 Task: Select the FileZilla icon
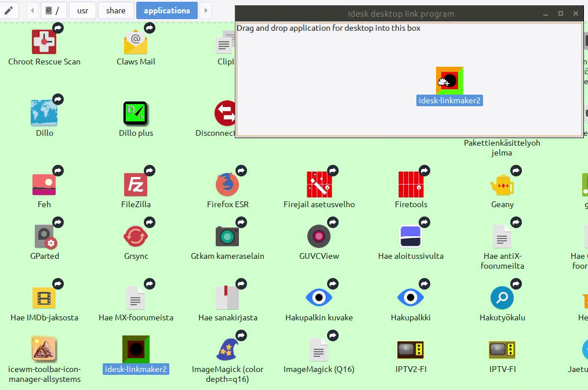coord(136,185)
